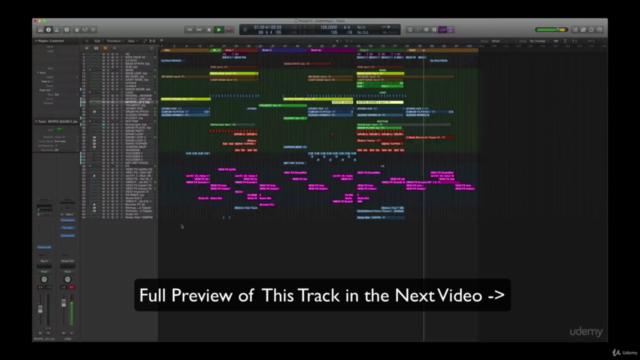Select the Build Up arrangement marker
Image resolution: width=640 pixels, height=360 pixels.
pos(332,50)
